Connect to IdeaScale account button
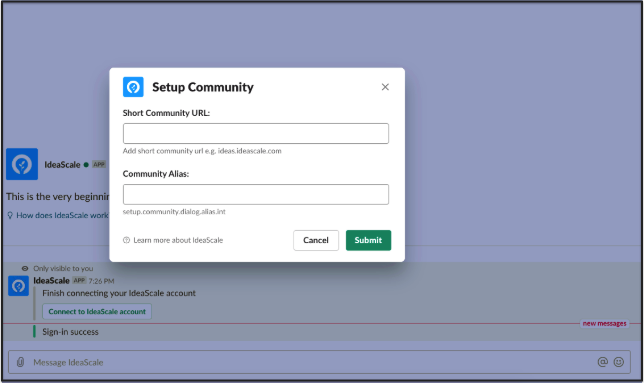 coord(97,312)
